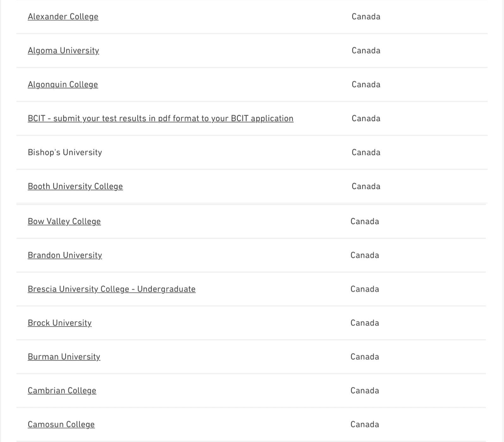Open Algonquin College page
Viewport: 504px width, 442px height.
pos(63,84)
